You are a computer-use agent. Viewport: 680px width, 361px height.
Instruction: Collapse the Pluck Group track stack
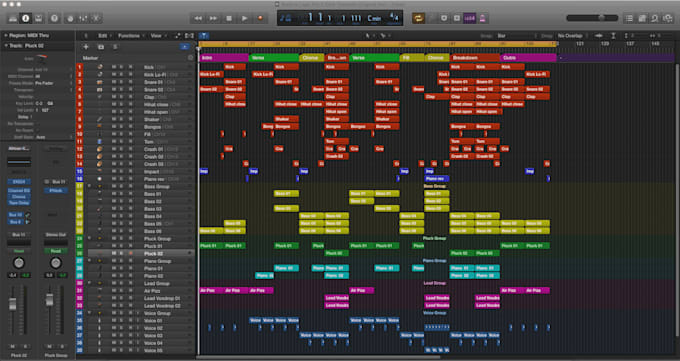coord(90,239)
